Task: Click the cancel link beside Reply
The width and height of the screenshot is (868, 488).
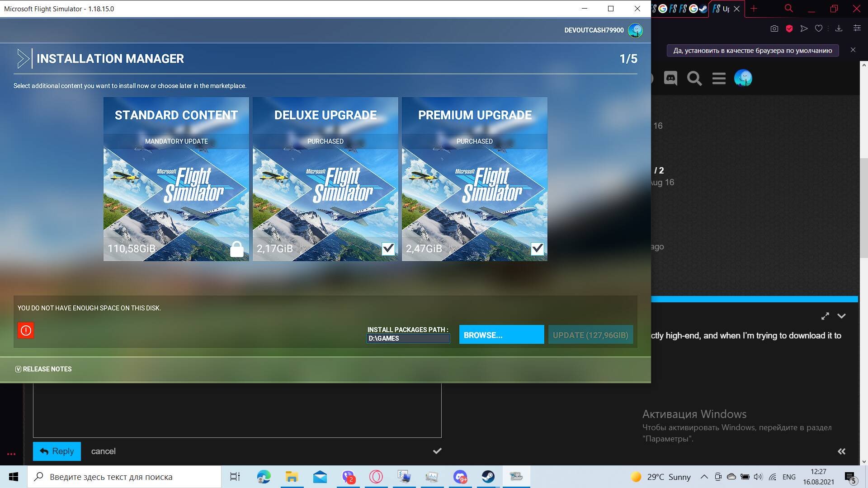Action: coord(103,451)
